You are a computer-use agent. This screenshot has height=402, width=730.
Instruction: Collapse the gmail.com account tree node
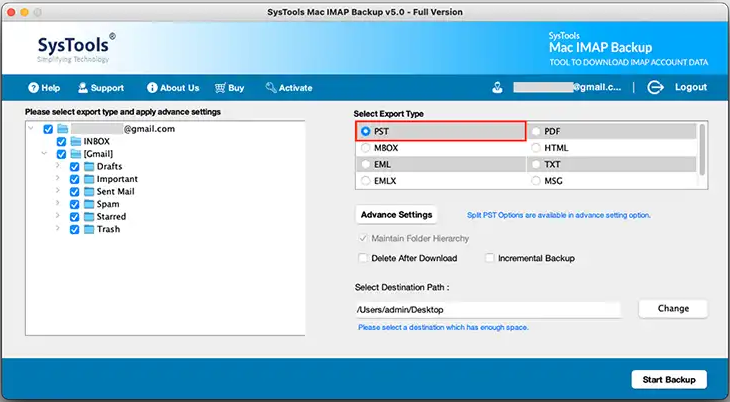point(31,128)
